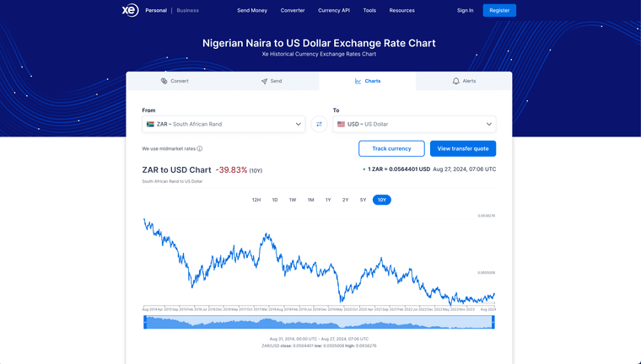Expand the To currency dropdown
The width and height of the screenshot is (641, 364).
pyautogui.click(x=489, y=124)
